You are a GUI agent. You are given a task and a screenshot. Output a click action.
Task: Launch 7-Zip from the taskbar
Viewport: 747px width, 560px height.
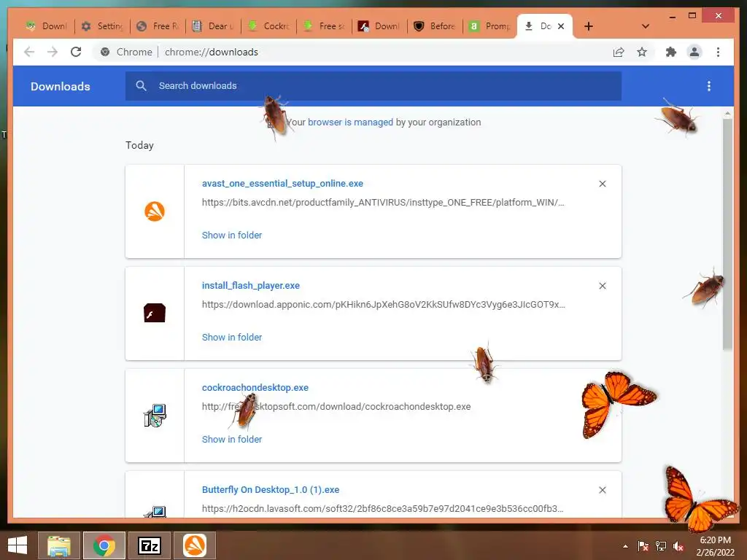point(149,545)
